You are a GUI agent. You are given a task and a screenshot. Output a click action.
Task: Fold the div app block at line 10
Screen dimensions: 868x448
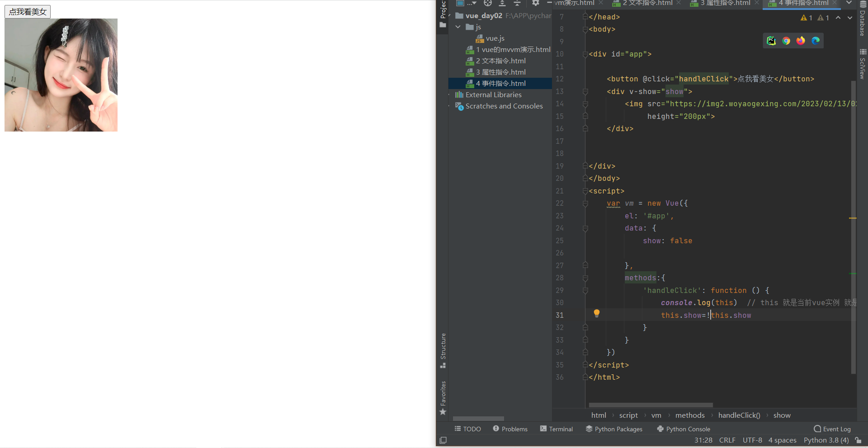585,54
